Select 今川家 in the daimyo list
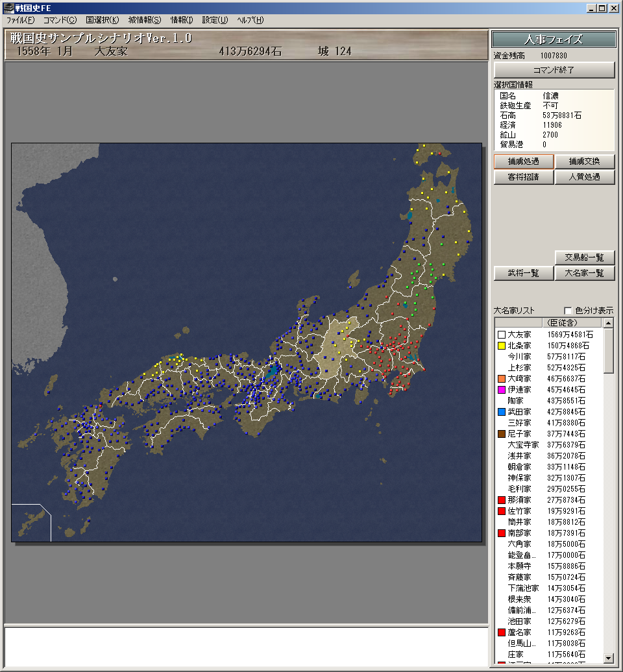623x672 pixels. (519, 357)
